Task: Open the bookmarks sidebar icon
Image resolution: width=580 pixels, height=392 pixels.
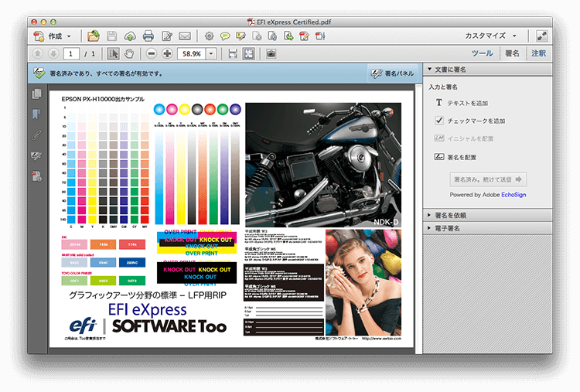Action: pyautogui.click(x=36, y=114)
